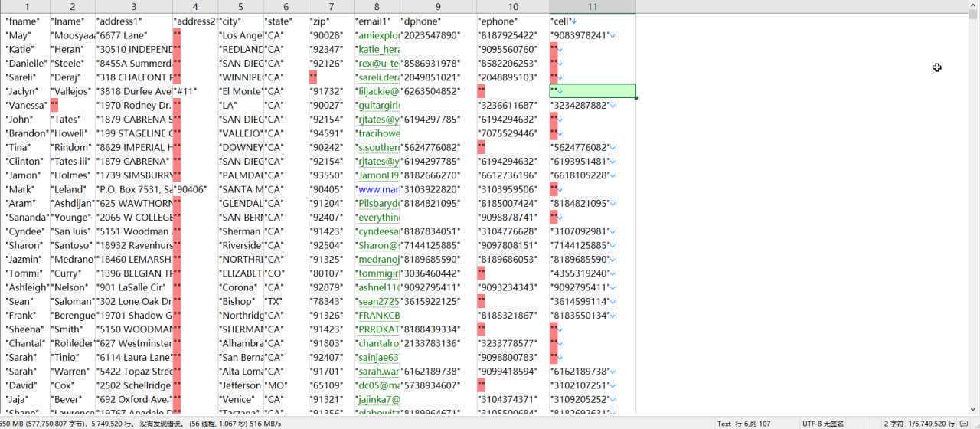Open the chantalro email link
Viewport: 980px width, 429px height.
[378, 343]
